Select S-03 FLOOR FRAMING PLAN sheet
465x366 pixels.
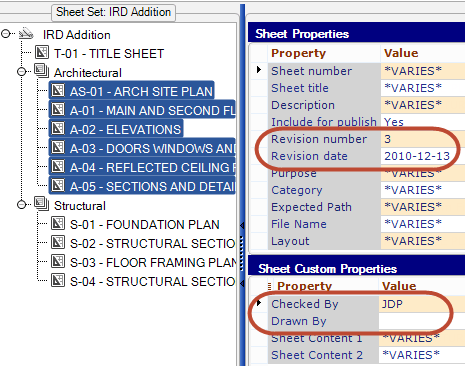(x=144, y=262)
